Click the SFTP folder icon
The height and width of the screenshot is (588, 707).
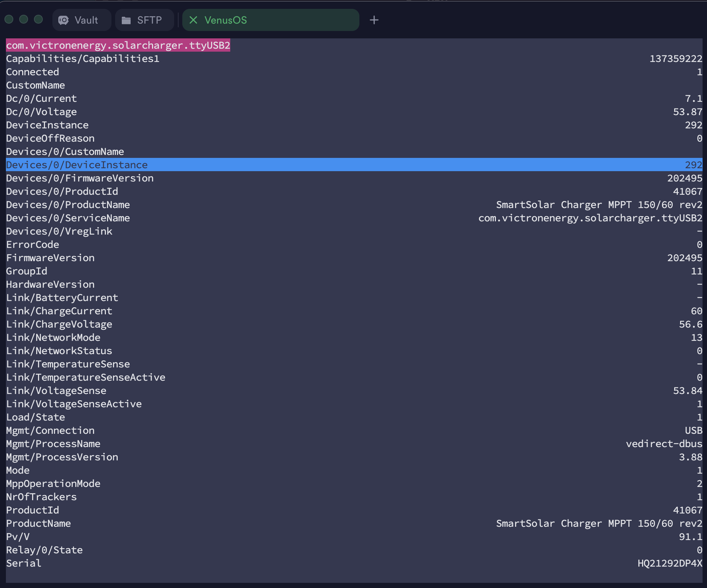pos(126,20)
